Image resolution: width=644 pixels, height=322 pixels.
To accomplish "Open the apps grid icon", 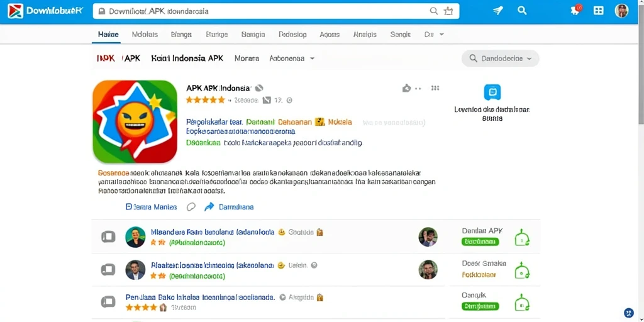I will point(599,11).
